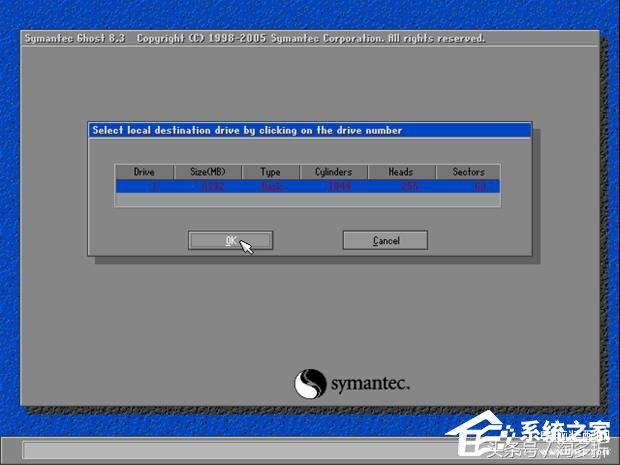Click the Heads column header
The width and height of the screenshot is (620, 465).
pyautogui.click(x=401, y=172)
